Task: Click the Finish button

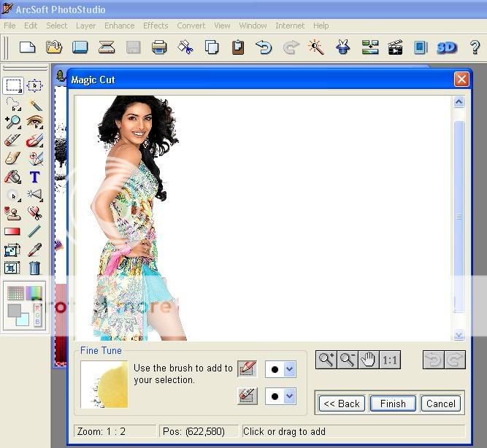Action: (x=392, y=403)
